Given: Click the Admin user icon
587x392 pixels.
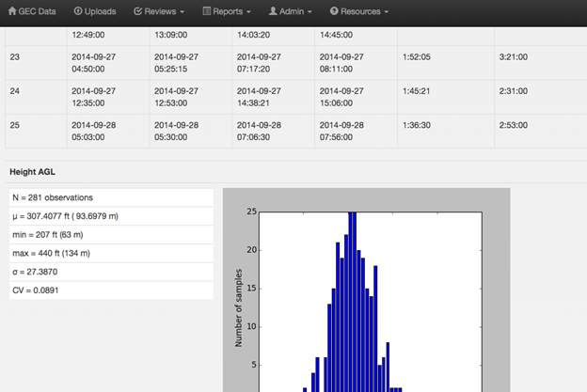Looking at the screenshot, I should 273,11.
